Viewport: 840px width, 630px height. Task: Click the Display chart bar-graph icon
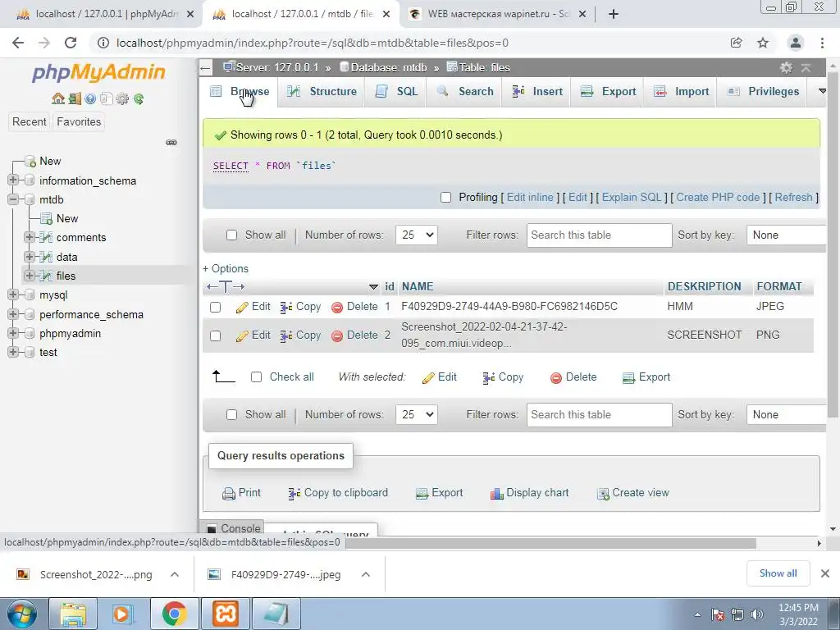[496, 493]
